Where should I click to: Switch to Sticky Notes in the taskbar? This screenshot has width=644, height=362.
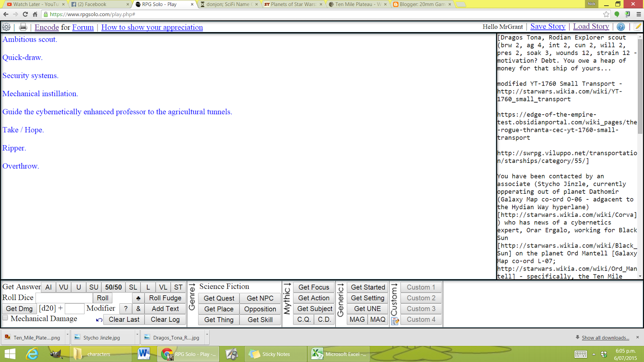point(275,354)
